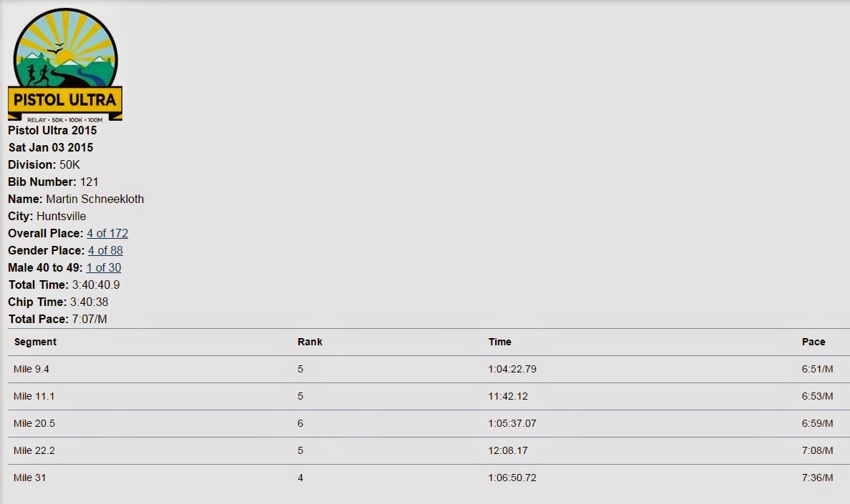The height and width of the screenshot is (504, 850).
Task: Select the Mile 9.4 segment row
Action: click(x=429, y=369)
